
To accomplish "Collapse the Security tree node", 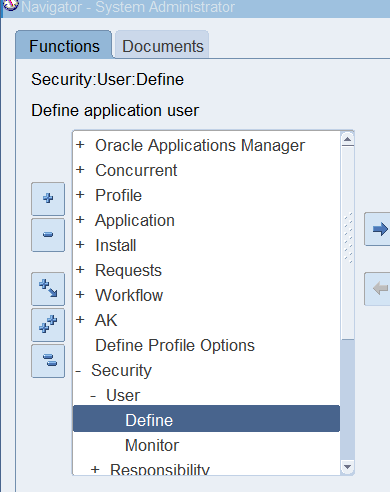I will click(78, 370).
